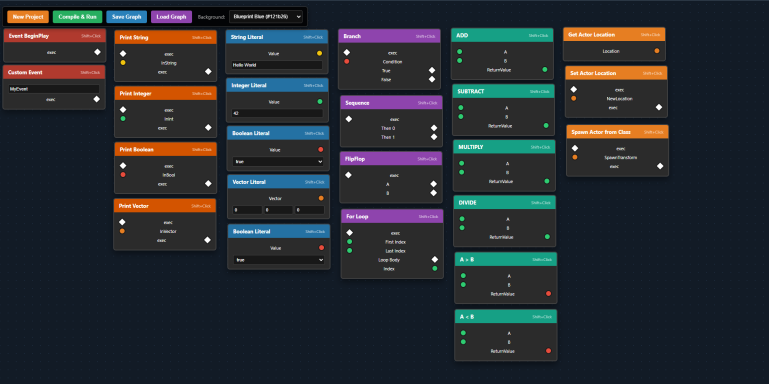
Task: Click the A input pin on MULTIPLY
Action: click(x=461, y=163)
